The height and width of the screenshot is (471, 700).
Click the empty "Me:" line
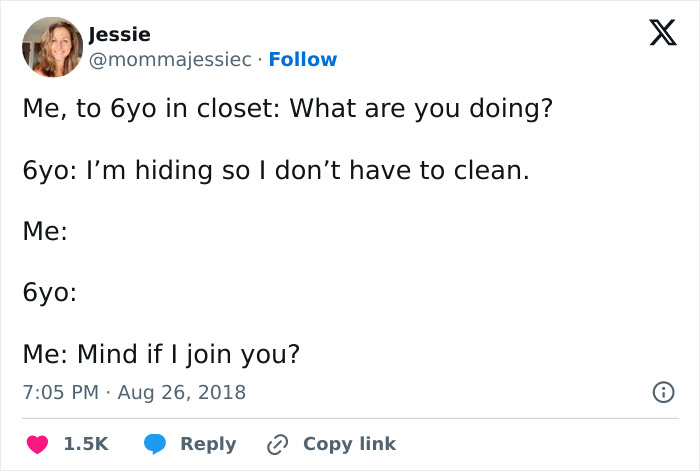45,232
